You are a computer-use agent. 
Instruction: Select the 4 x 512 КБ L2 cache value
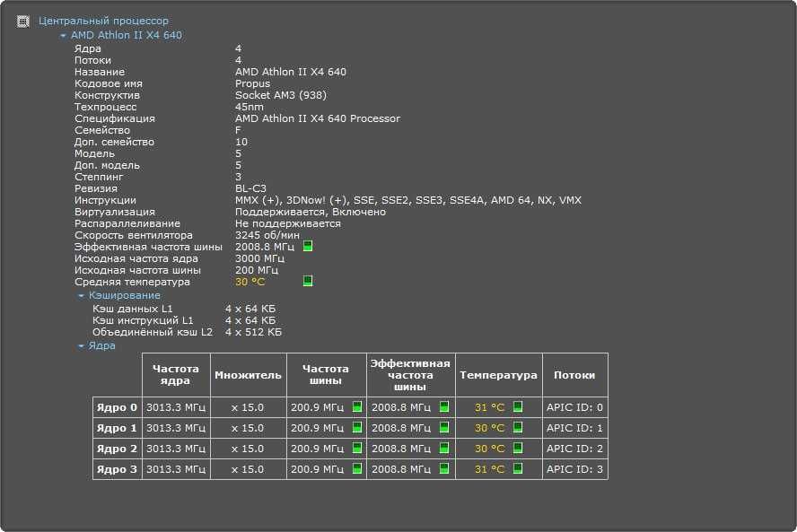[x=253, y=332]
